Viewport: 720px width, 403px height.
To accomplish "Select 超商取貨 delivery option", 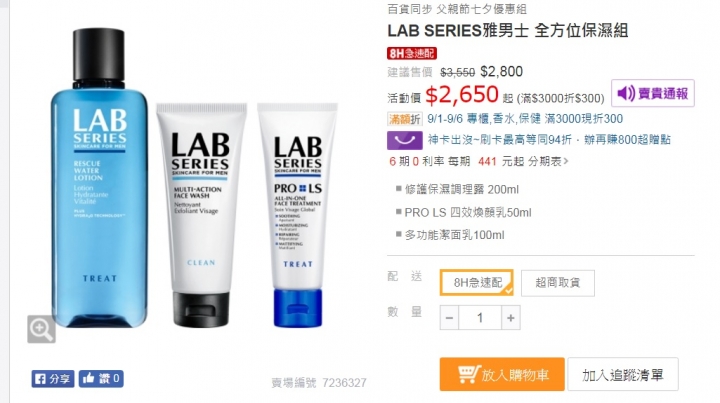I will (557, 283).
